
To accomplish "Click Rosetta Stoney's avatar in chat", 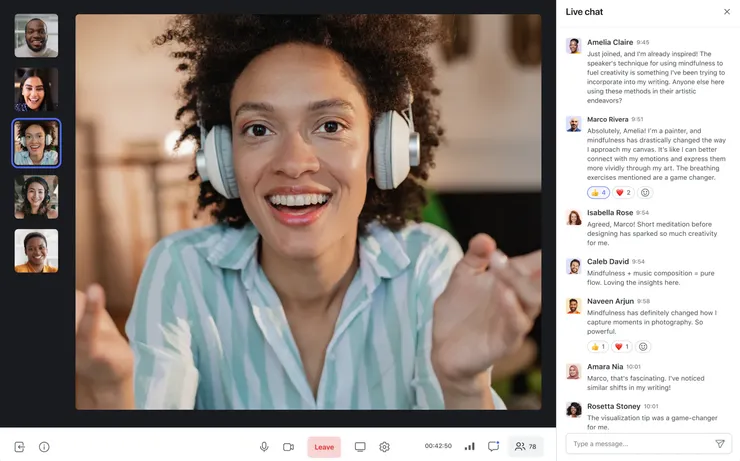I will click(573, 410).
